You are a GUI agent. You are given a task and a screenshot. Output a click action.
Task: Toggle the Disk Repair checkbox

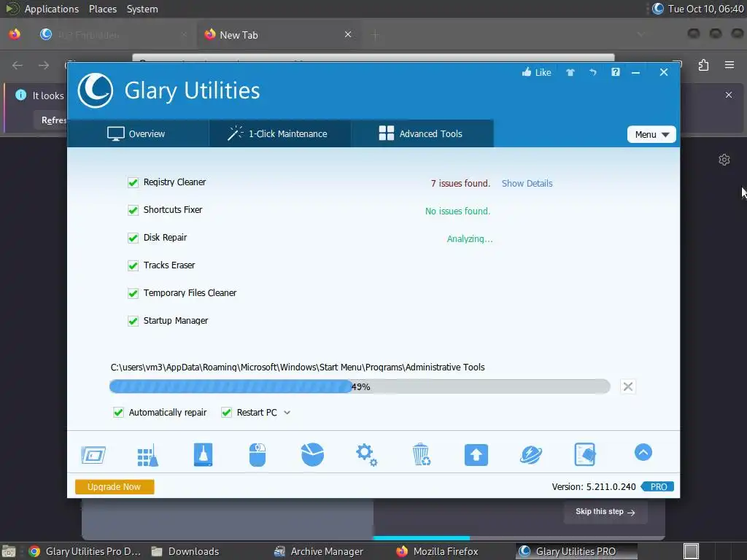[x=133, y=238]
